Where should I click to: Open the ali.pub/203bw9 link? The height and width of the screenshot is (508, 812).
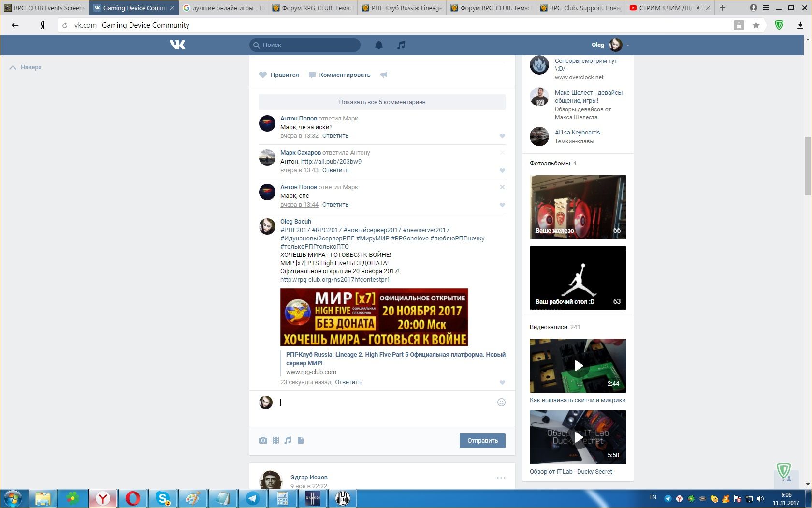[331, 162]
